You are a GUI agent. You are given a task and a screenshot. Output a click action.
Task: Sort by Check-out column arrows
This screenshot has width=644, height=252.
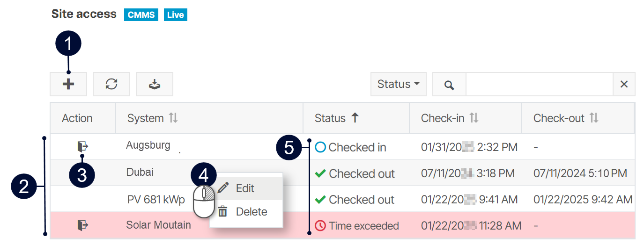click(594, 118)
